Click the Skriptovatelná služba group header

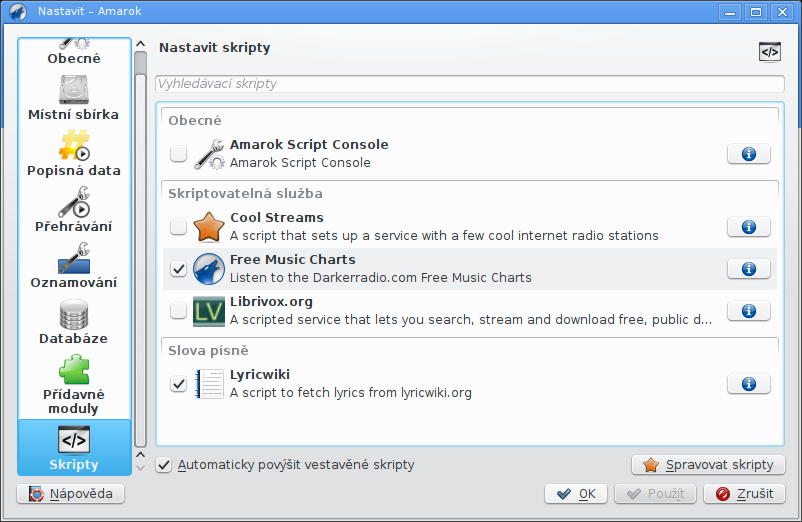[x=246, y=194]
